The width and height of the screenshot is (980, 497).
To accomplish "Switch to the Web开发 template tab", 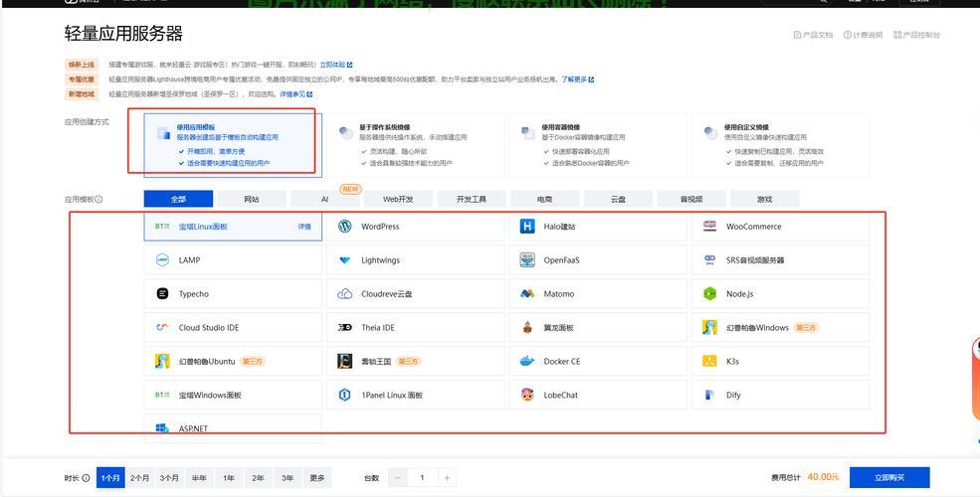I will (x=398, y=199).
